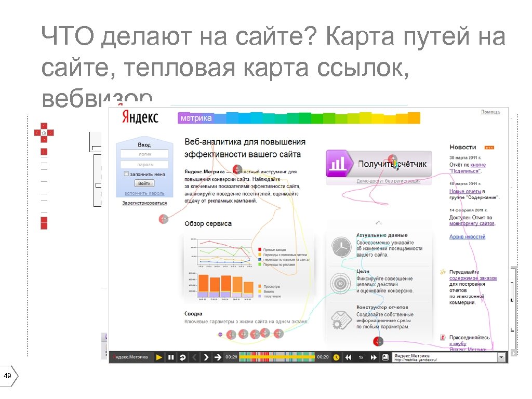Click the Сводка heading text
The image size is (532, 399).
[x=193, y=313]
